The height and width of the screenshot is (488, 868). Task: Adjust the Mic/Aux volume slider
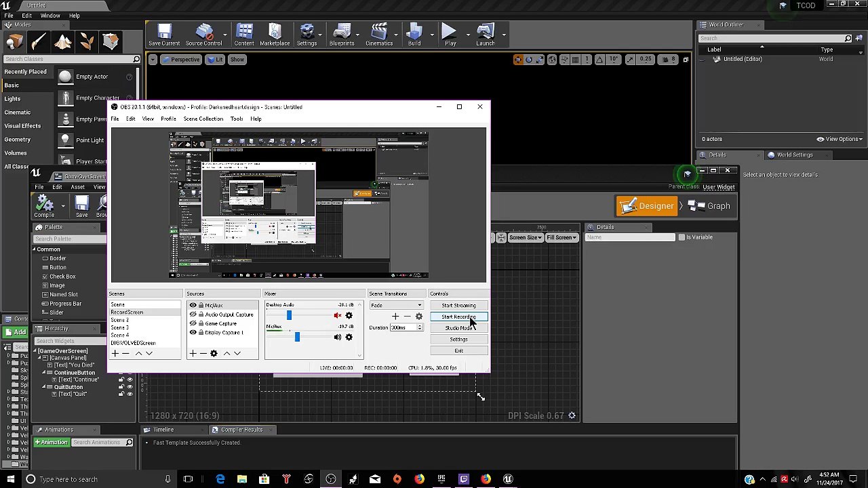tap(296, 337)
